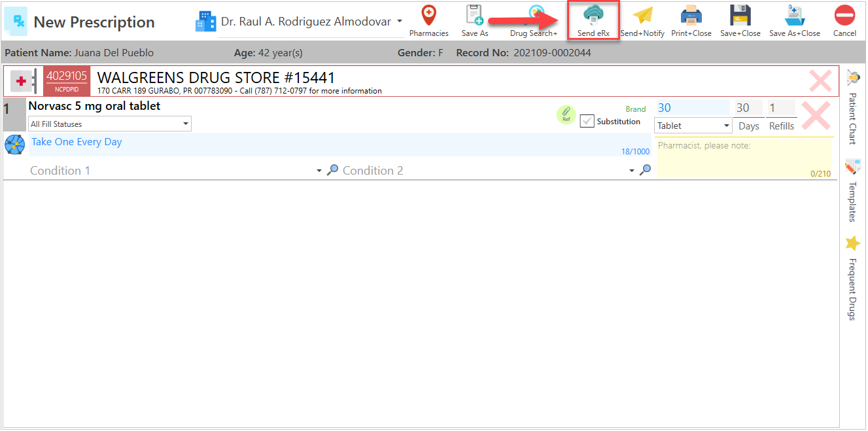
Task: Search Condition 1 with magnifier icon
Action: pyautogui.click(x=332, y=170)
